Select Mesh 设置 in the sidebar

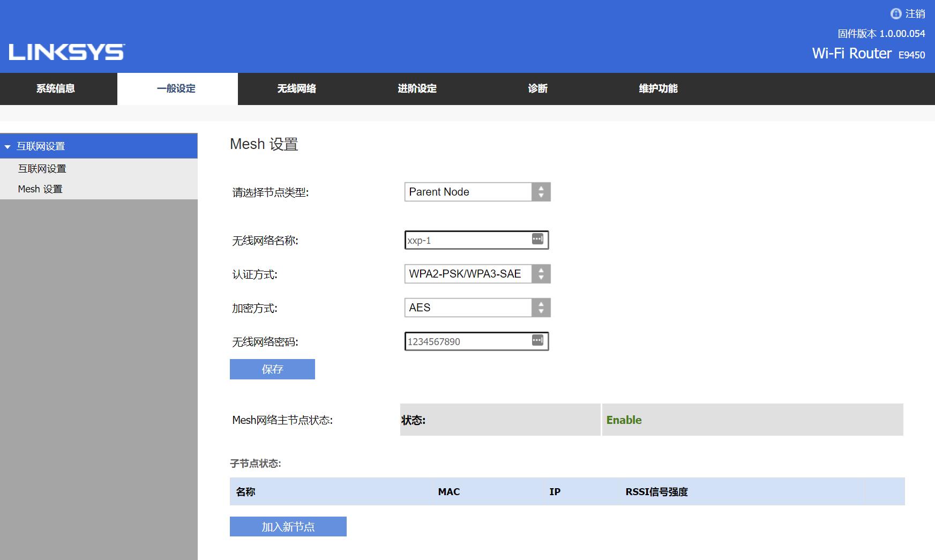pyautogui.click(x=40, y=189)
